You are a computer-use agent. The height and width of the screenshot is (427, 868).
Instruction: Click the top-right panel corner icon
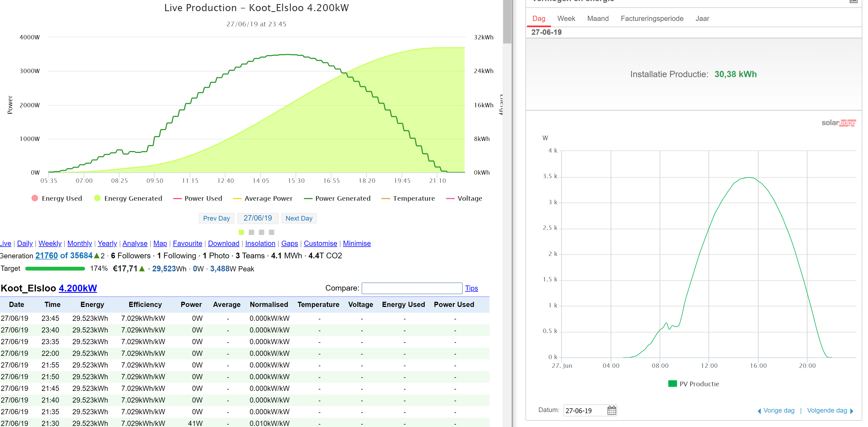point(853,1)
